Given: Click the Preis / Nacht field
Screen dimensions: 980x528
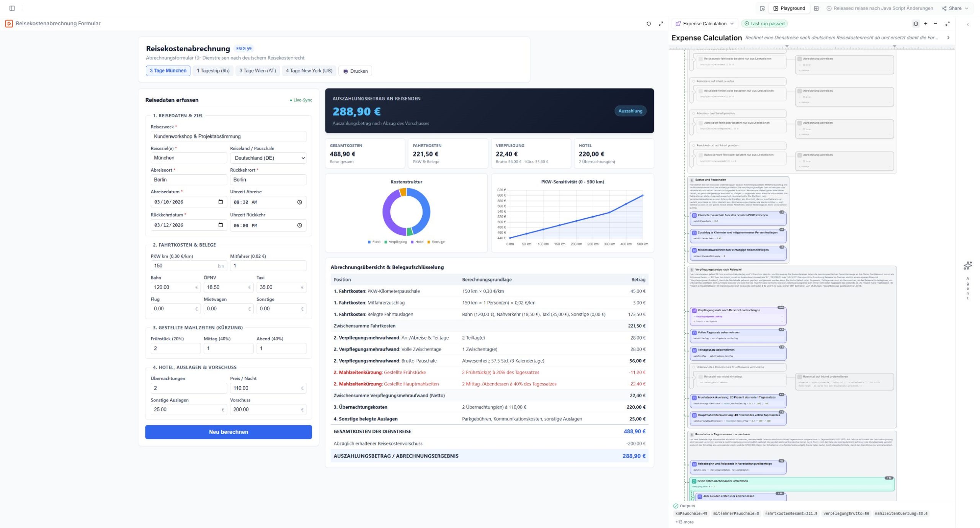Looking at the screenshot, I should tap(268, 388).
